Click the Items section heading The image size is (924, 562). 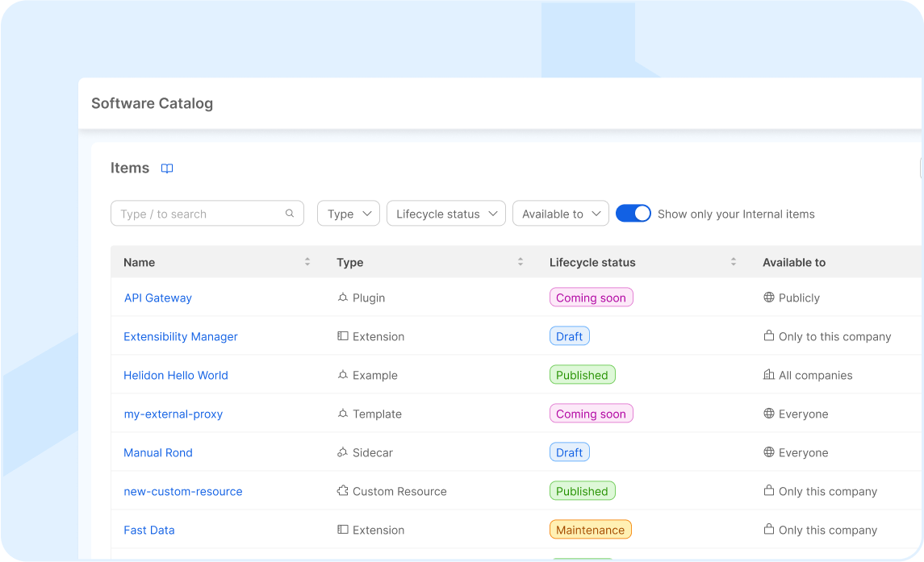pos(130,168)
